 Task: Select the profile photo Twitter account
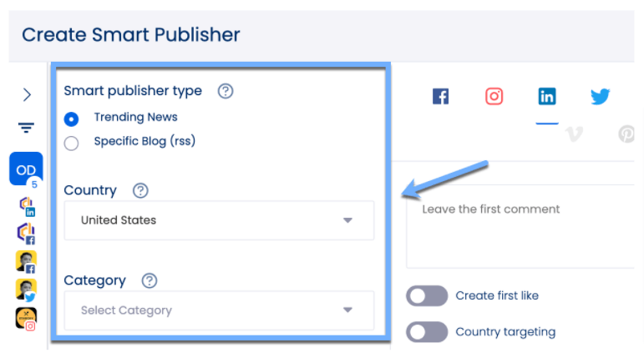[26, 290]
